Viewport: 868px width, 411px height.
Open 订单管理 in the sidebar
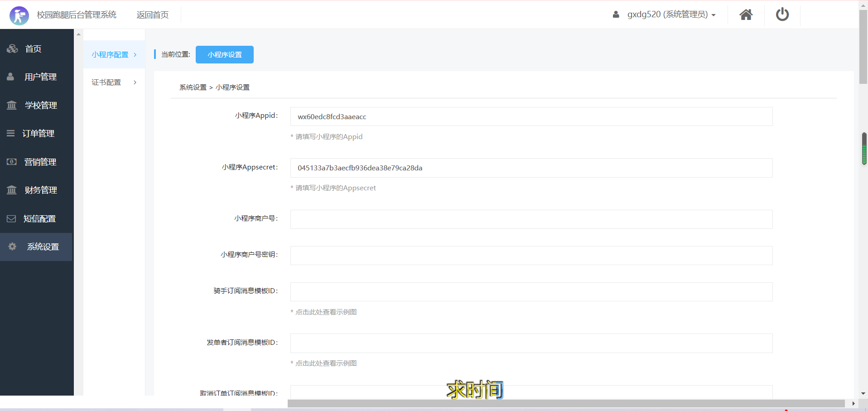tap(39, 134)
